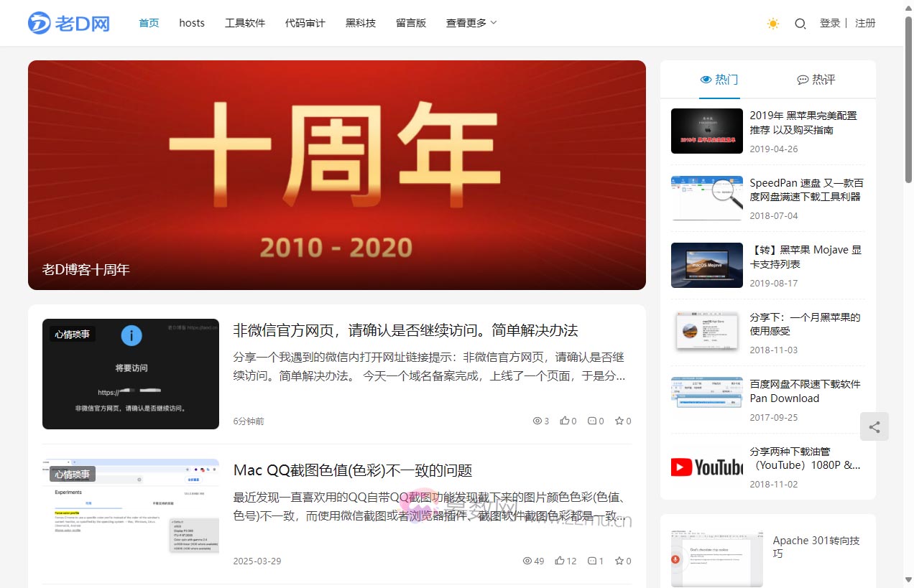Viewport: 914px width, 588px height.
Task: Toggle the sun light/dark theme icon
Action: pos(772,24)
